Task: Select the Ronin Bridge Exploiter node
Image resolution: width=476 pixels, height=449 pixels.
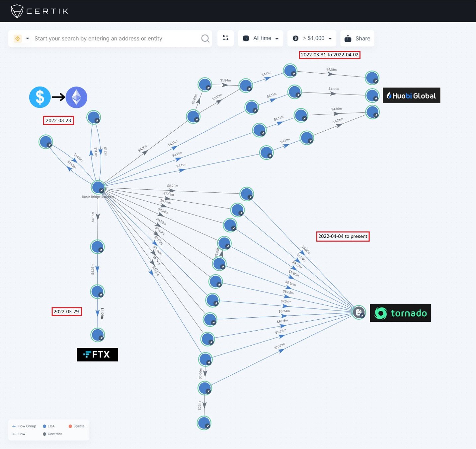Action: coord(98,187)
